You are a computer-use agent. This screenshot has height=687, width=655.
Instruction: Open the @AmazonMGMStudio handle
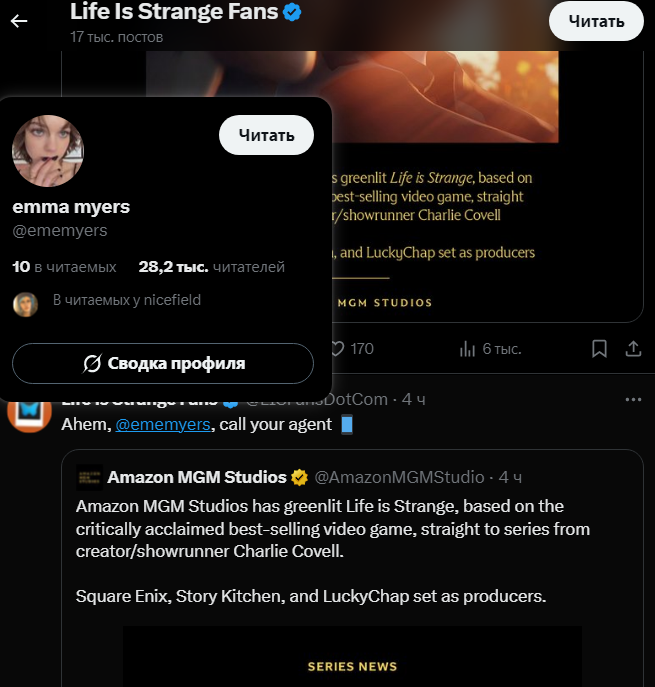point(402,477)
